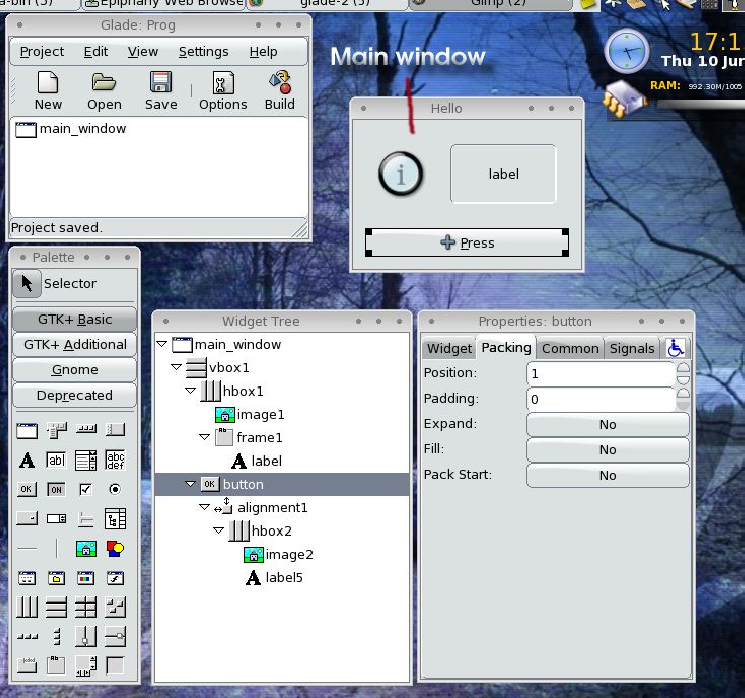
Task: Collapse the hbox2 node in Widget Tree
Action: pyautogui.click(x=219, y=530)
